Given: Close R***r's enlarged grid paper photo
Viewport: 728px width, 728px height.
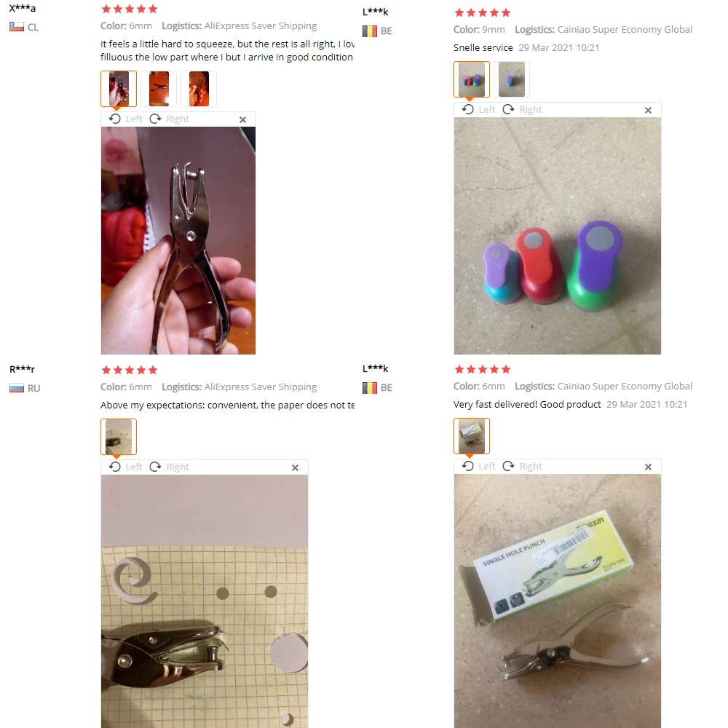Looking at the screenshot, I should [x=295, y=467].
